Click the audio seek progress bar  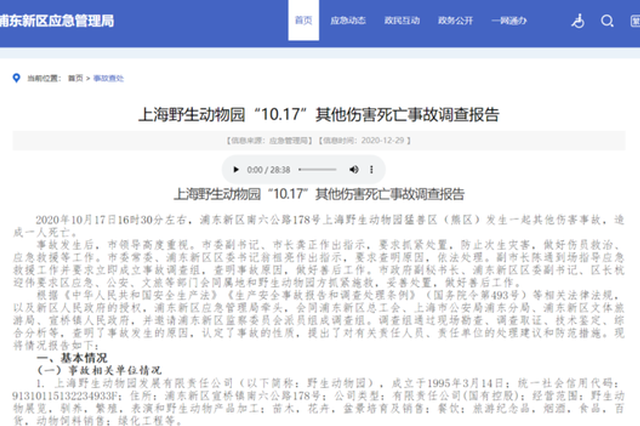pyautogui.click(x=318, y=169)
